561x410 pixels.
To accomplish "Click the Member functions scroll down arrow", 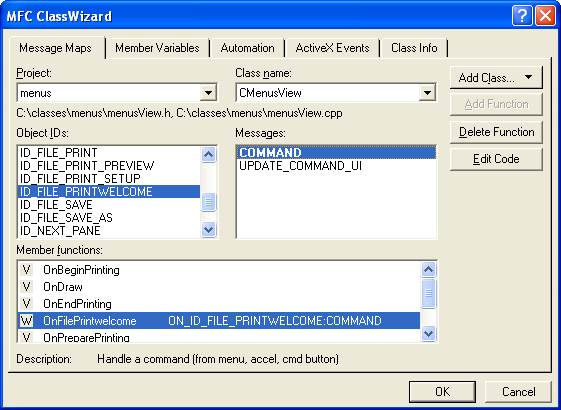I will point(429,334).
